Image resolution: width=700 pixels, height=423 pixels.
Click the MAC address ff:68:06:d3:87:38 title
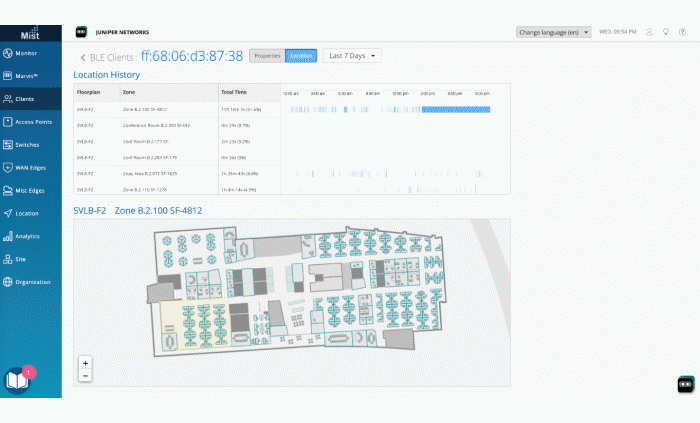click(192, 56)
